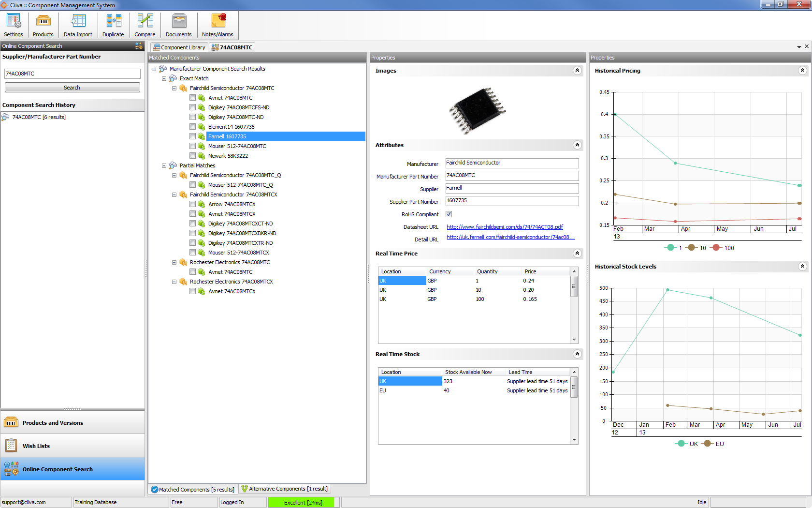Collapse the Exact Match tree node
Image resolution: width=812 pixels, height=508 pixels.
click(x=164, y=78)
